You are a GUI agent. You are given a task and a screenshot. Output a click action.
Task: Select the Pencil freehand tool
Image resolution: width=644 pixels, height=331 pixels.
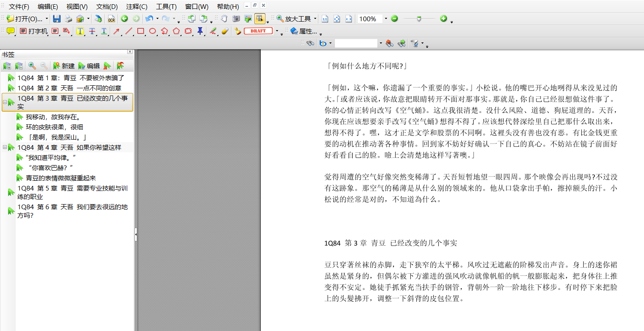coord(213,31)
